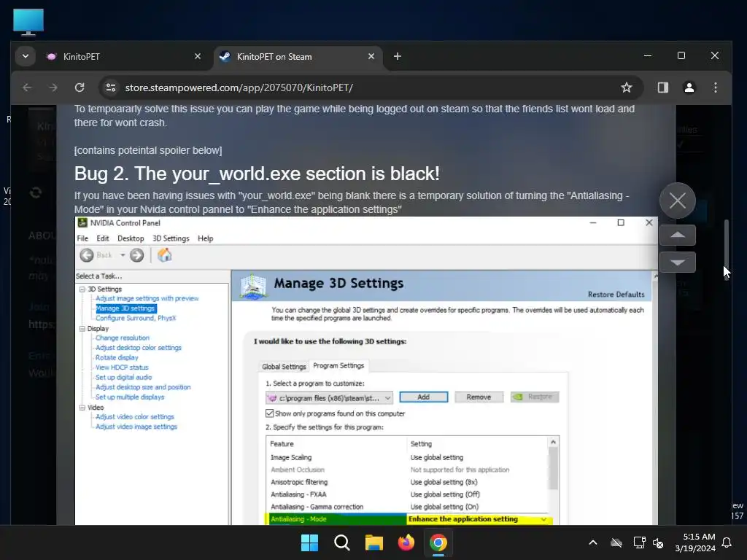Open Change resolution task
The image size is (747, 560).
coord(123,338)
